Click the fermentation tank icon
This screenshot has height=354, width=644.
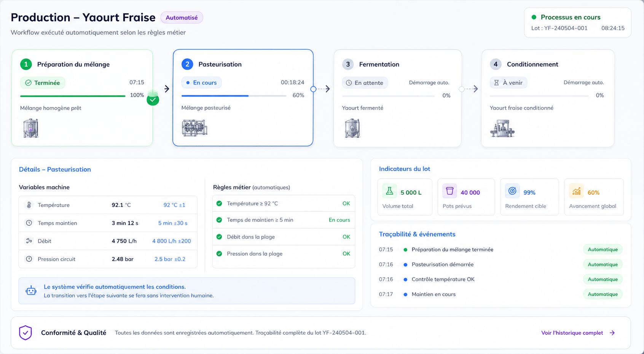click(352, 128)
